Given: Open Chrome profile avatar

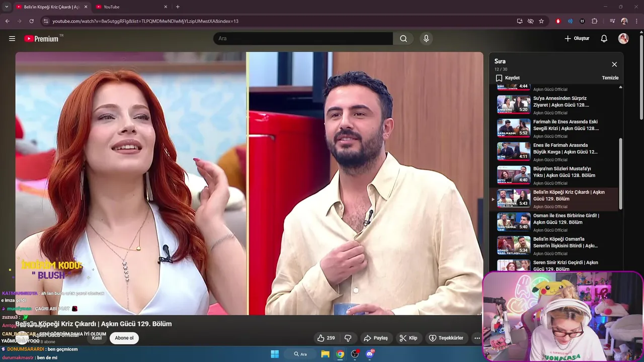Looking at the screenshot, I should click(x=624, y=21).
